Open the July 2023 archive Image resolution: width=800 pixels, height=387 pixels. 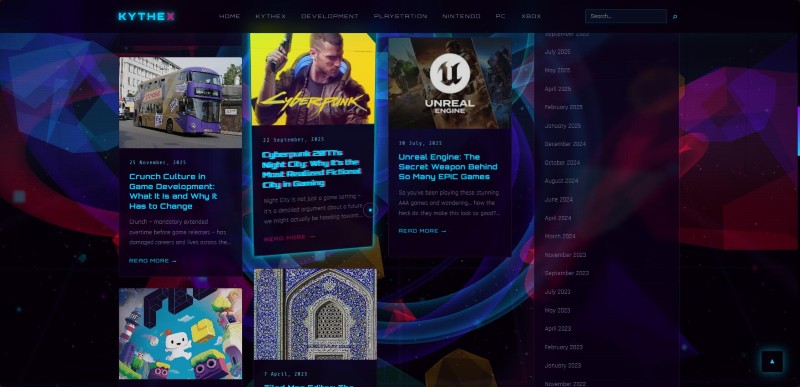[557, 292]
